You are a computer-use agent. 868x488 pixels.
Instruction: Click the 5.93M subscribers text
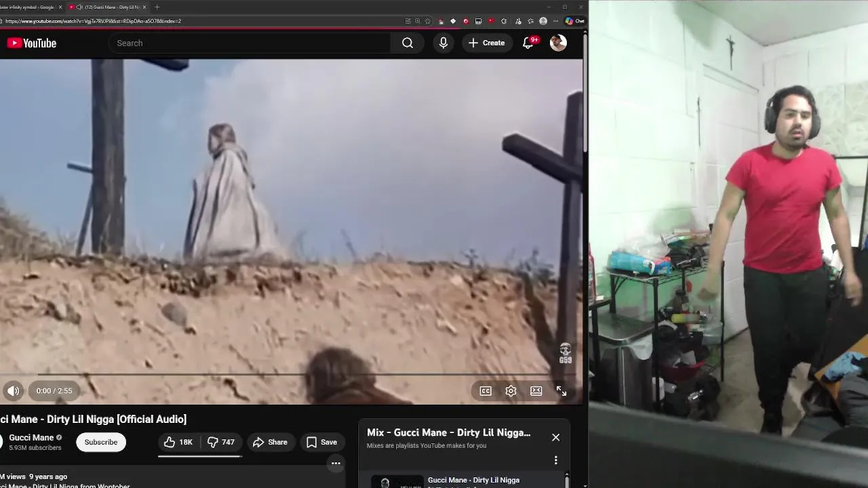tap(35, 448)
